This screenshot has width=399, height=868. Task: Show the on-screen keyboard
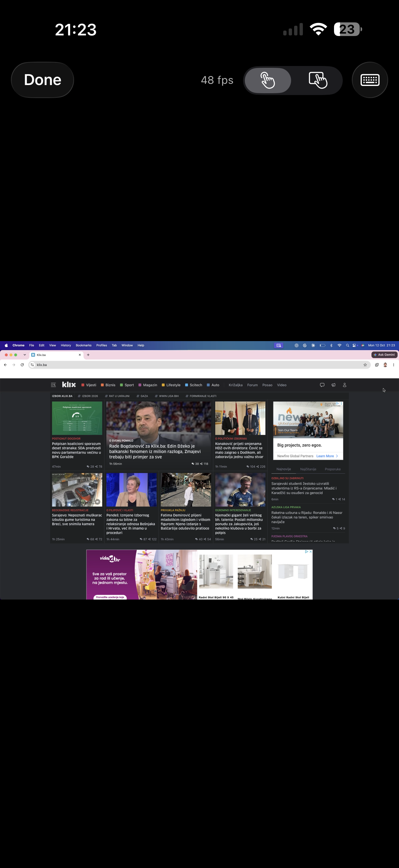(370, 80)
